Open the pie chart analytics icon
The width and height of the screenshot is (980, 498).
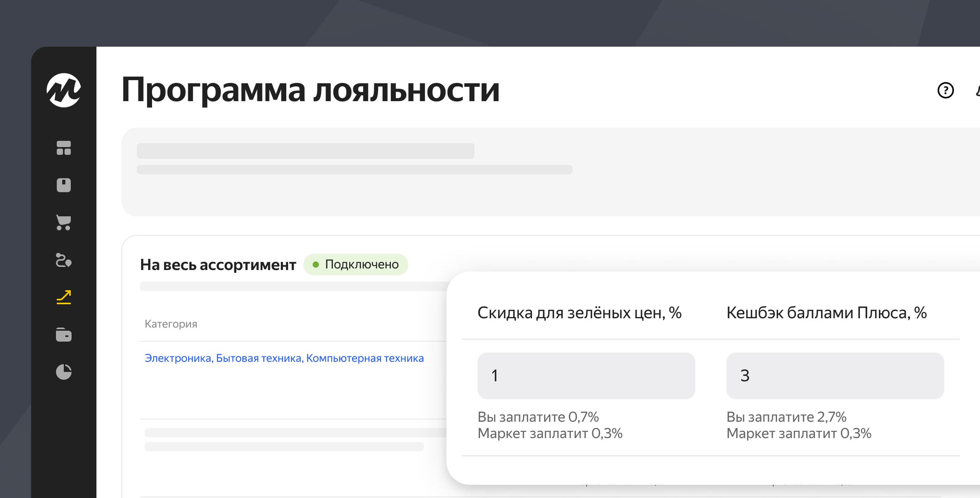click(64, 372)
